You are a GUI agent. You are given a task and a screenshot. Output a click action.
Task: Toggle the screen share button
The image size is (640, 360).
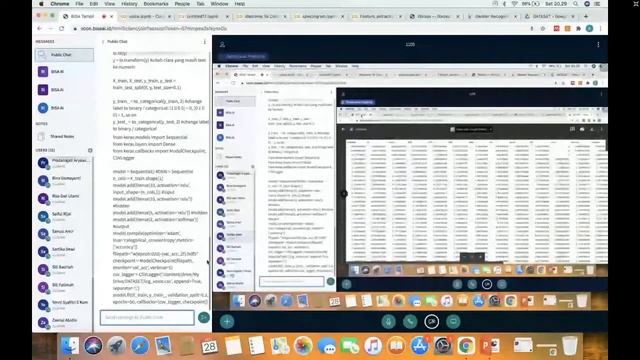tap(453, 322)
